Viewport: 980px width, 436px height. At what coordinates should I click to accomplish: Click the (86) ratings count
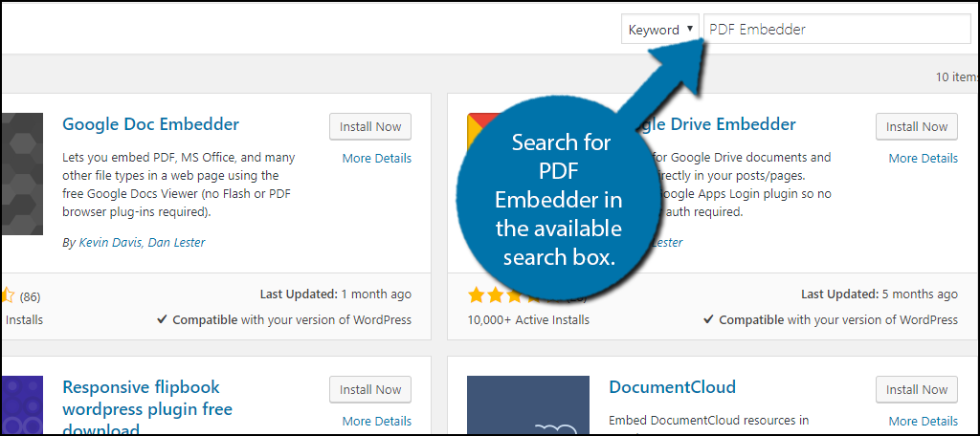pyautogui.click(x=30, y=296)
